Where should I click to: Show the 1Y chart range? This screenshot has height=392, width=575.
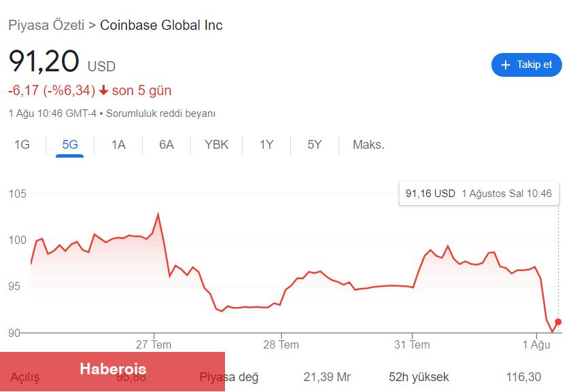(x=266, y=145)
